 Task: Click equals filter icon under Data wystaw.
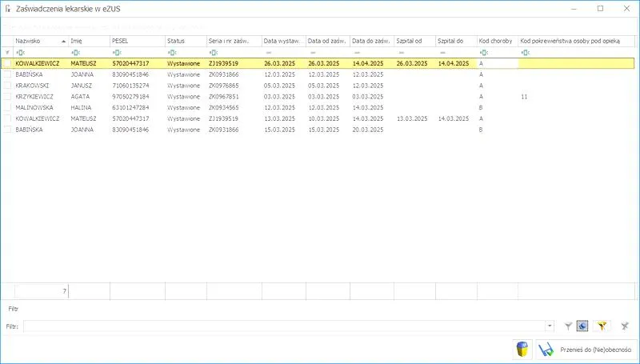[x=268, y=53]
